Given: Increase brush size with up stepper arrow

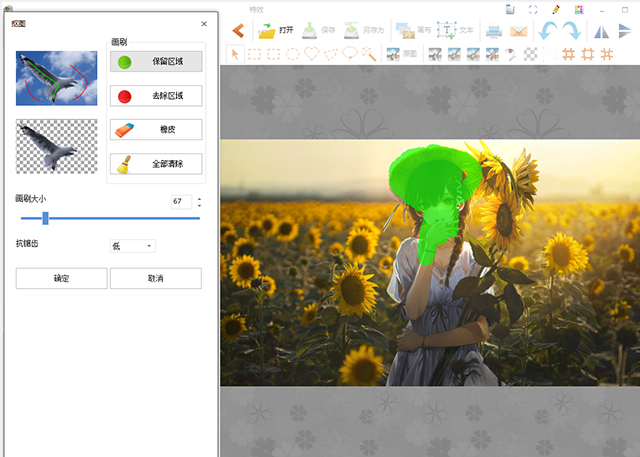Looking at the screenshot, I should pos(199,198).
